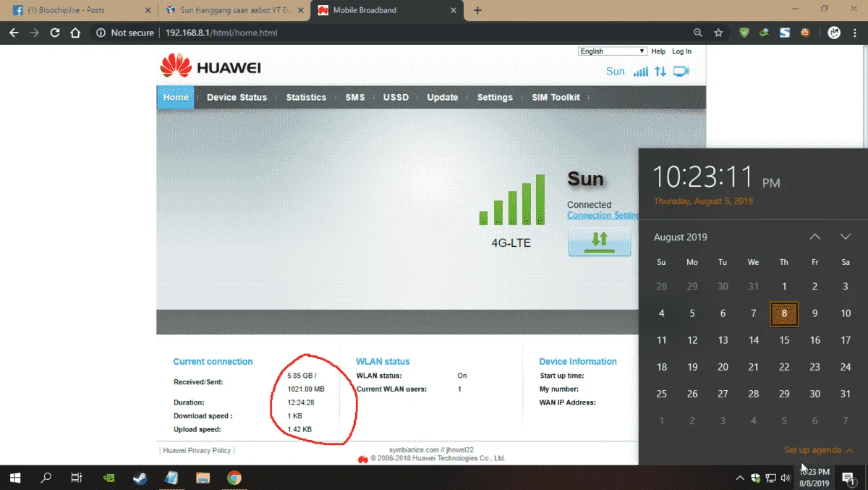Open Steam from the taskbar
The height and width of the screenshot is (490, 868).
click(140, 478)
